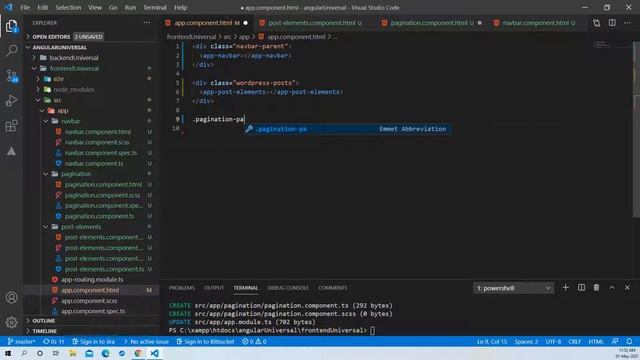Kill the terminal with trash icon
Image resolution: width=640 pixels, height=360 pixels.
596,288
